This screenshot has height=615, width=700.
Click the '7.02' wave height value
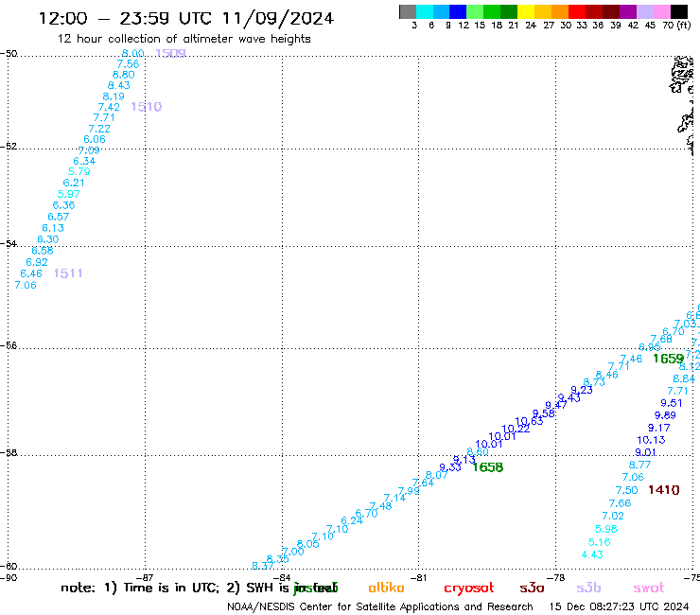coord(613,516)
